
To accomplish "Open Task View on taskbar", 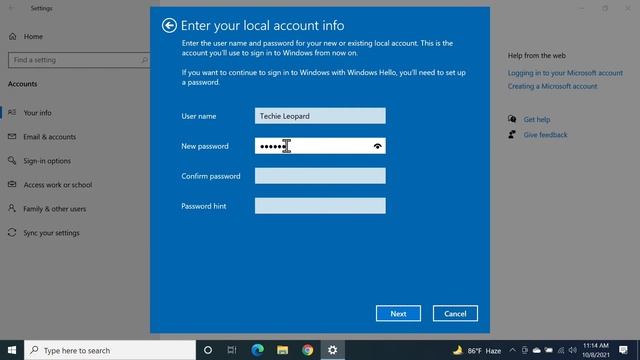I will coord(232,350).
